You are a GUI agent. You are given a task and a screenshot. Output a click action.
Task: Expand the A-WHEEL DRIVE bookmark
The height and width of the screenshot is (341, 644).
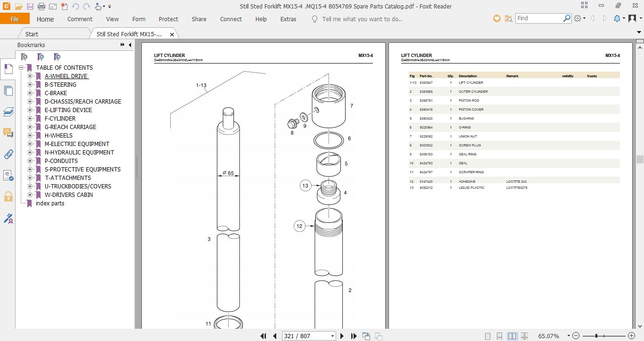pos(30,76)
